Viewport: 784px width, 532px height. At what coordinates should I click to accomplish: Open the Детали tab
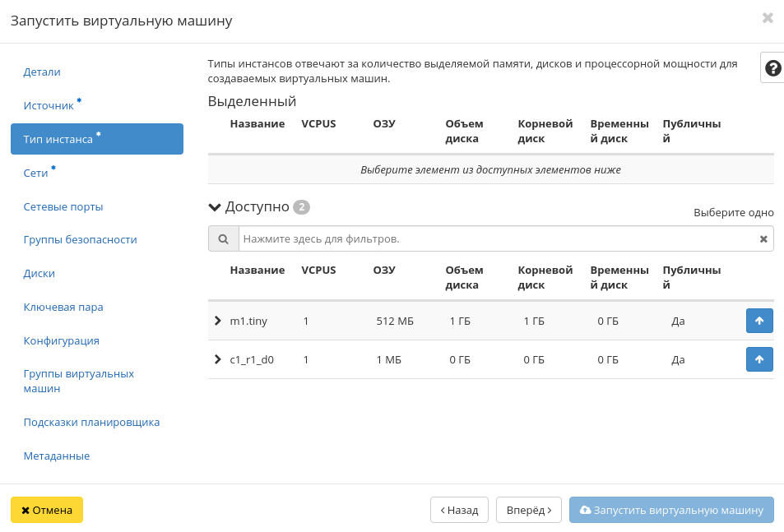pyautogui.click(x=42, y=72)
